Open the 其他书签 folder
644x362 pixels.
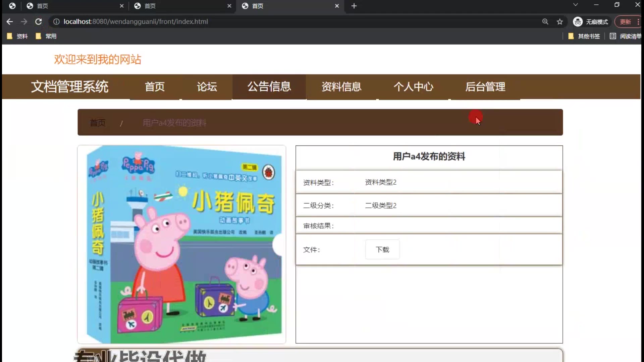click(584, 36)
